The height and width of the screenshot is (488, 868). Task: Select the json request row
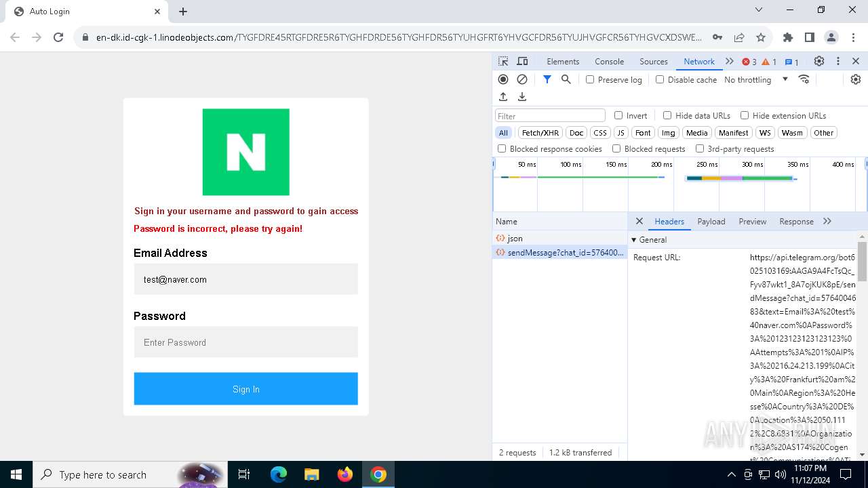tap(560, 239)
